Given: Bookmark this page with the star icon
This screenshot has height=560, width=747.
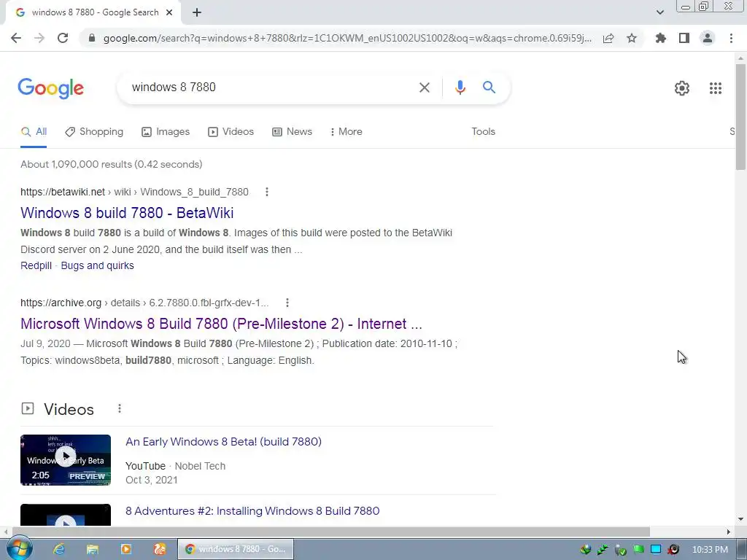Looking at the screenshot, I should (x=632, y=38).
